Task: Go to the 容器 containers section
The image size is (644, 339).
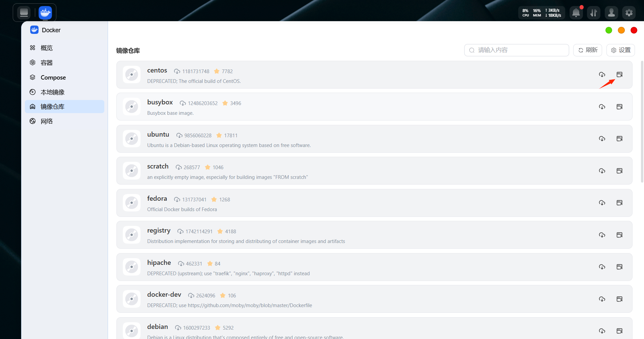Action: pos(64,63)
